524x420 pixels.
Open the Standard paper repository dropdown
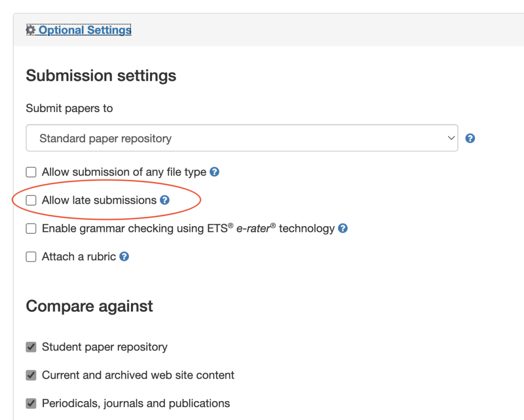tap(242, 138)
